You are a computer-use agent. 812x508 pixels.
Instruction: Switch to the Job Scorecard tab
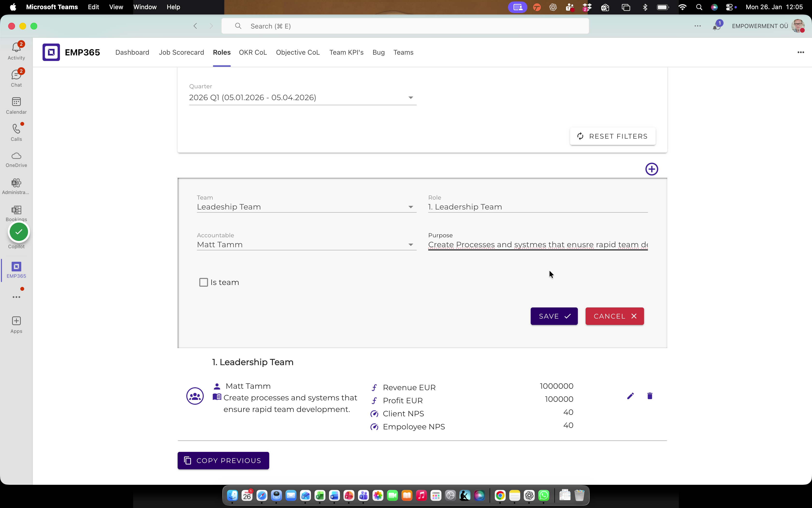181,52
